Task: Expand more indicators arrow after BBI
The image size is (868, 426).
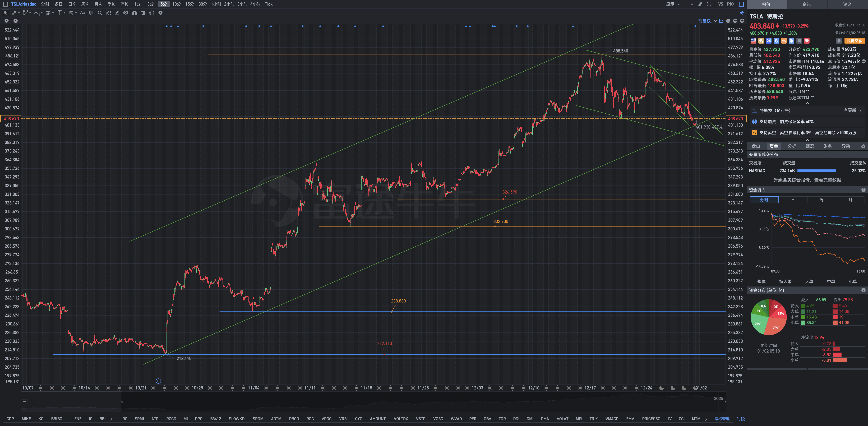Action: pyautogui.click(x=111, y=419)
